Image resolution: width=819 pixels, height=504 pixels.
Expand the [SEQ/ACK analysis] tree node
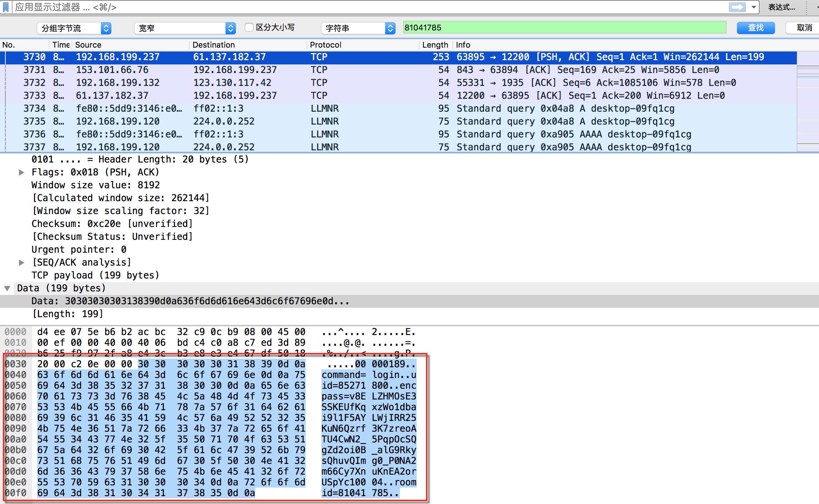(x=21, y=263)
